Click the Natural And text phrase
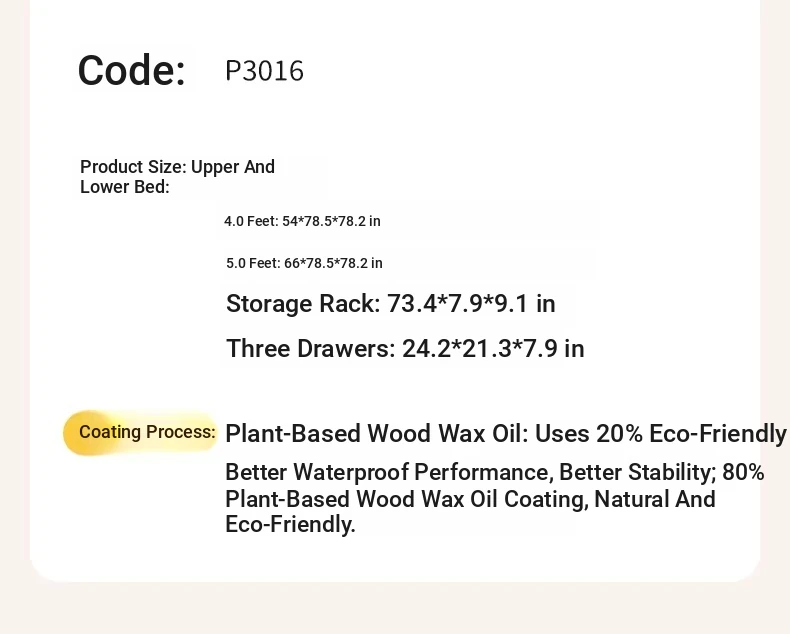 click(x=655, y=499)
